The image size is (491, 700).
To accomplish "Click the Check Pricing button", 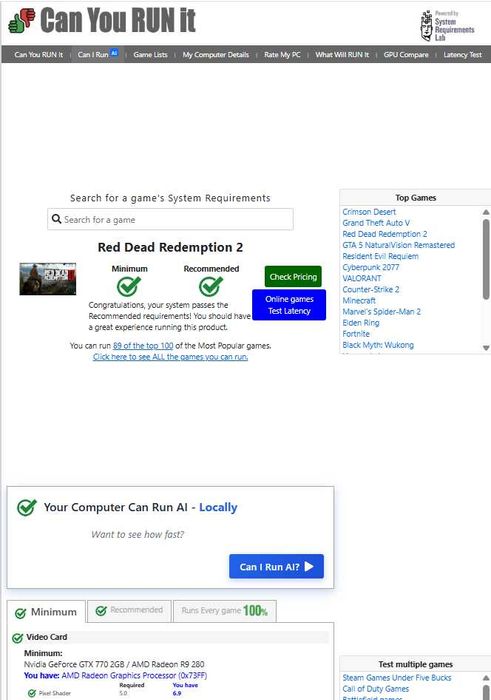I will [293, 276].
